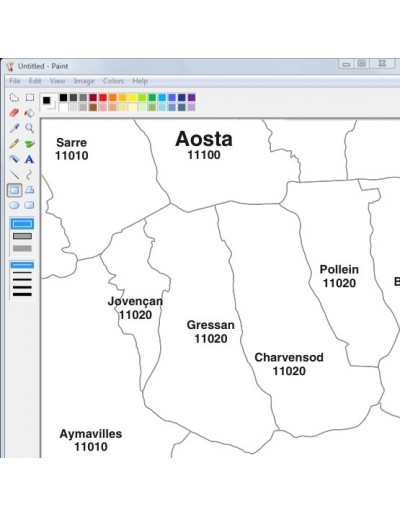Activate the Pick Color eyedropper
Viewport: 400px width, 517px height.
point(14,128)
